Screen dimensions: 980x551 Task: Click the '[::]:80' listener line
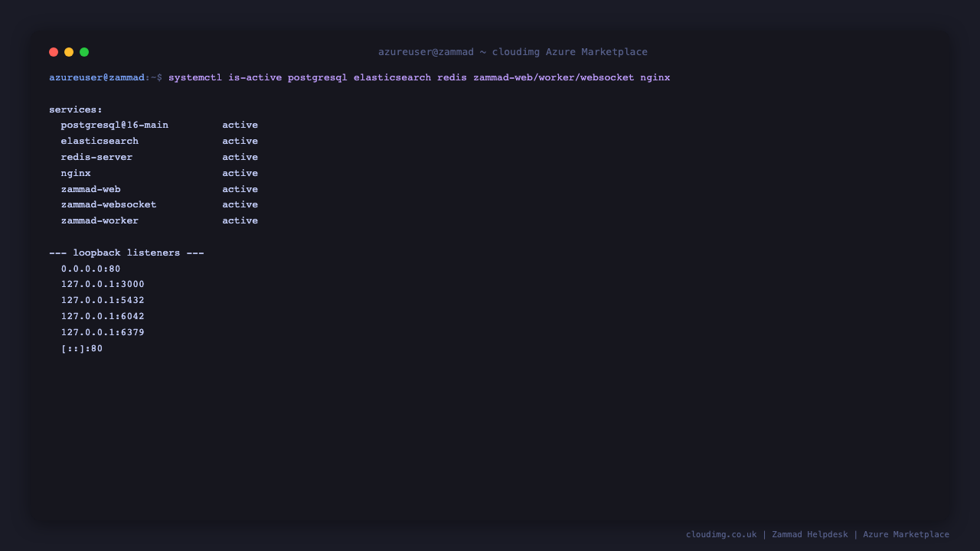pyautogui.click(x=82, y=349)
